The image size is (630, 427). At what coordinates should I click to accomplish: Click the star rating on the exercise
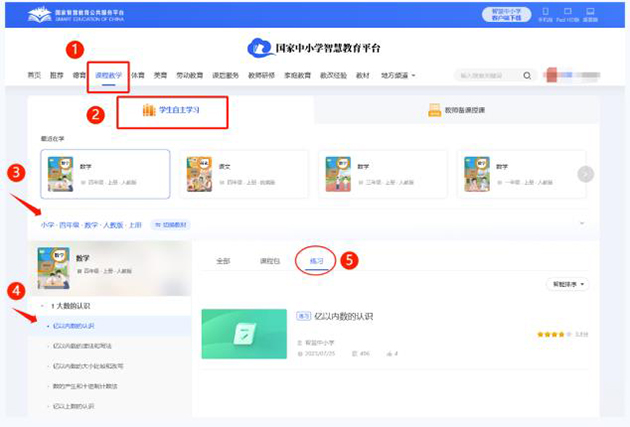[x=552, y=334]
